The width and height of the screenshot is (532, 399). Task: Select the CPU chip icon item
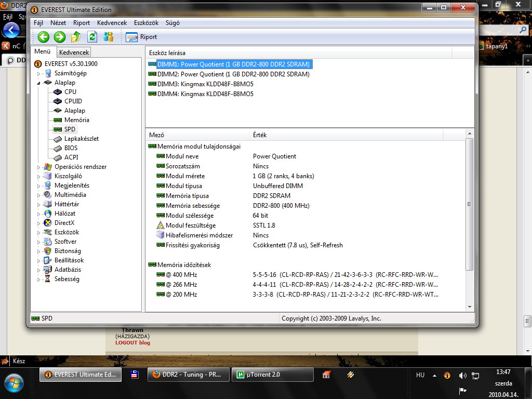(x=58, y=92)
